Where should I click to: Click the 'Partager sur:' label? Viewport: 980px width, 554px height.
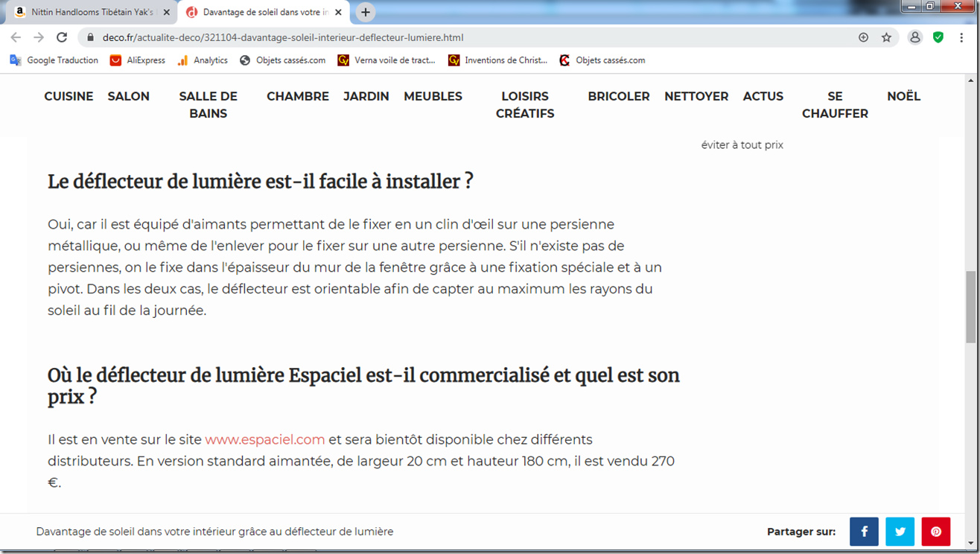point(801,532)
